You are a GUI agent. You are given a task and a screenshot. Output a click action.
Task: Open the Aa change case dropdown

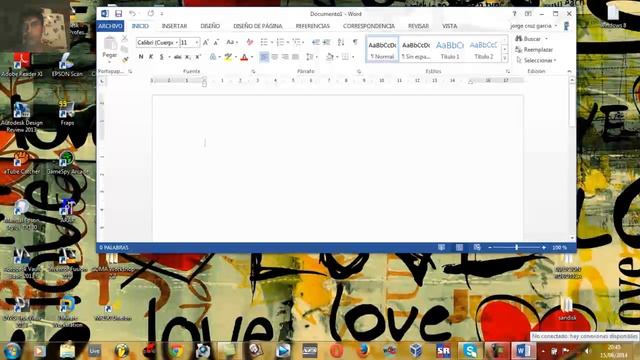[232, 42]
